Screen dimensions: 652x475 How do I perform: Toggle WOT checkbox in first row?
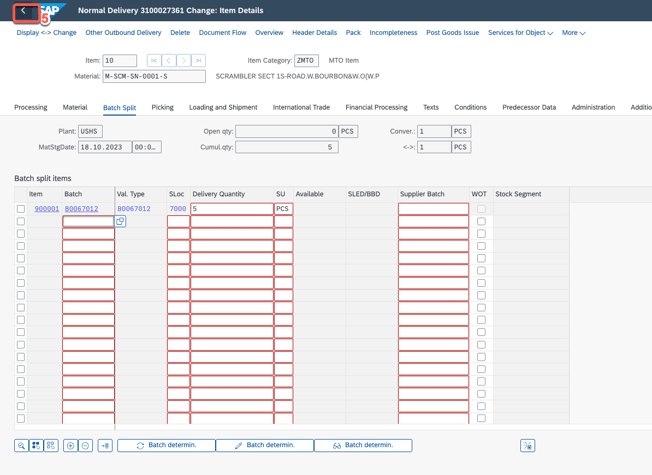(x=481, y=209)
